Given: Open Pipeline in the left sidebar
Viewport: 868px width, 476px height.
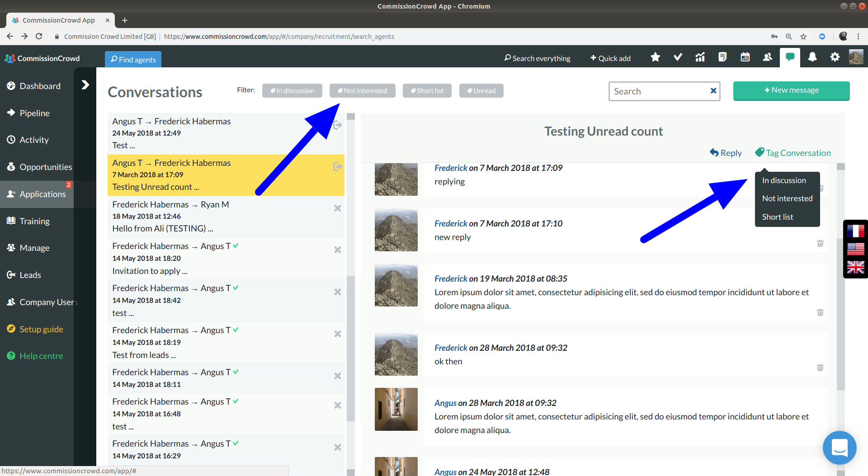Looking at the screenshot, I should [34, 113].
